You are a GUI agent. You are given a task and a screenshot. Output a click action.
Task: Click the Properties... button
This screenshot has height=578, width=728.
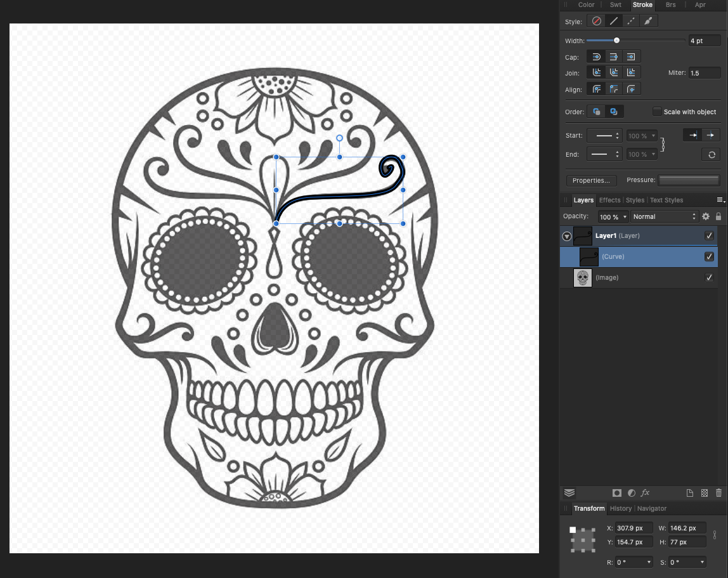(591, 181)
